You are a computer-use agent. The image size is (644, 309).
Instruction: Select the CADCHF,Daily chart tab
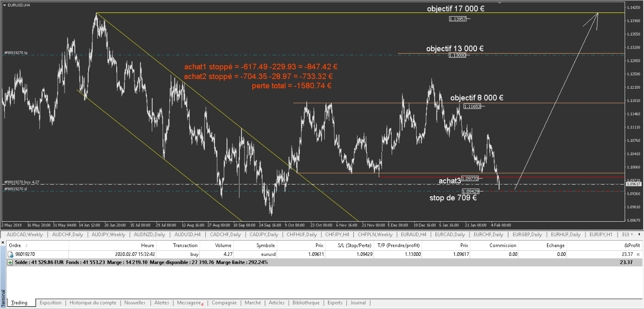(225, 235)
